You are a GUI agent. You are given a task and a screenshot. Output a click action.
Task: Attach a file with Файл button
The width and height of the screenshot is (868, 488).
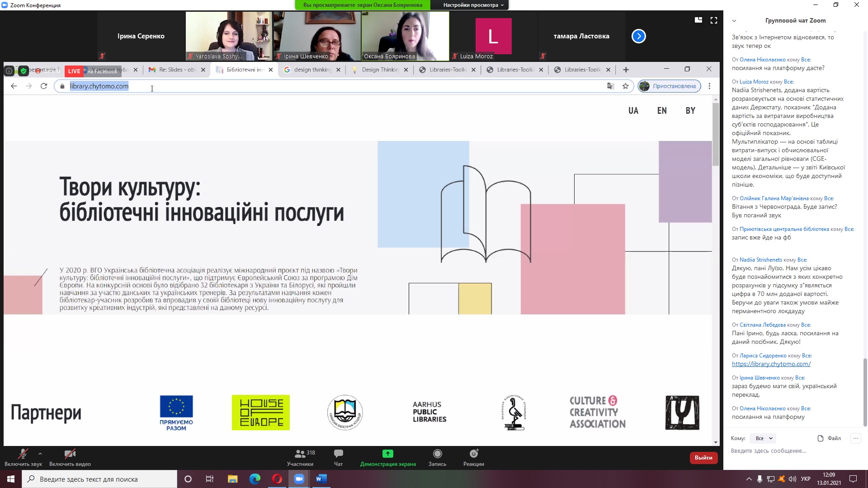(829, 438)
